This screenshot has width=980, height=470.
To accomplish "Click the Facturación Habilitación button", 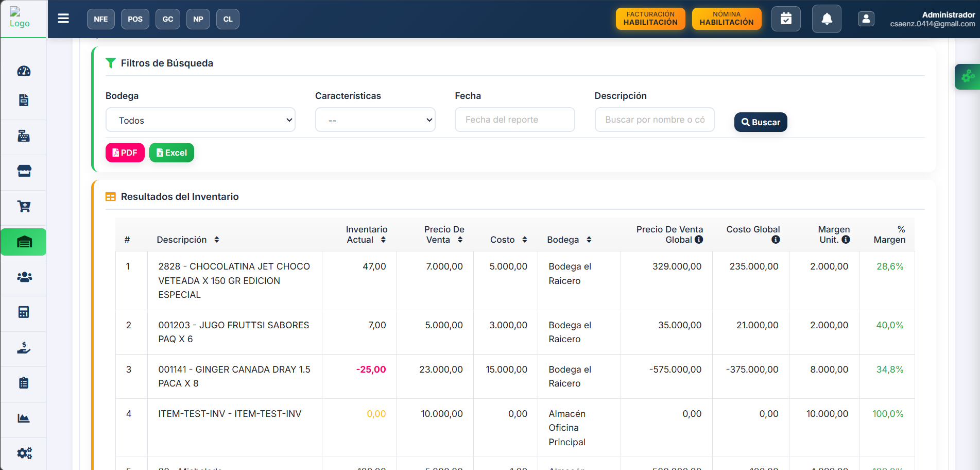I will tap(650, 19).
